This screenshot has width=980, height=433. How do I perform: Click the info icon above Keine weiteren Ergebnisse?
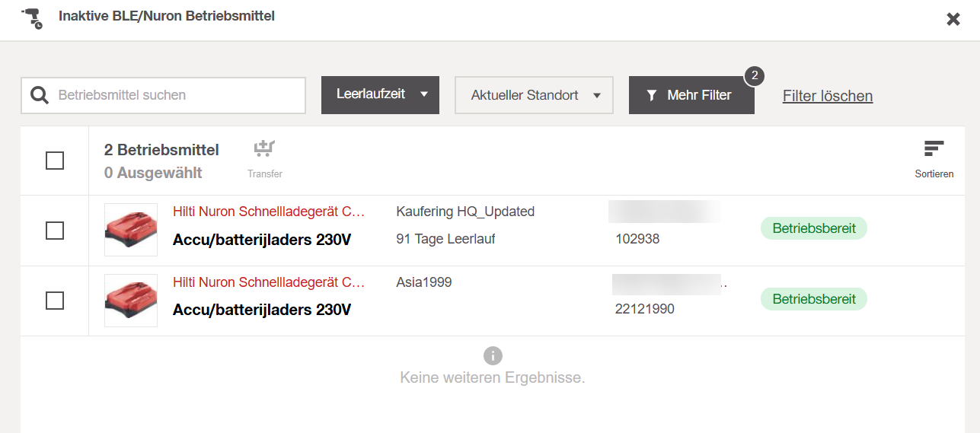(x=493, y=355)
